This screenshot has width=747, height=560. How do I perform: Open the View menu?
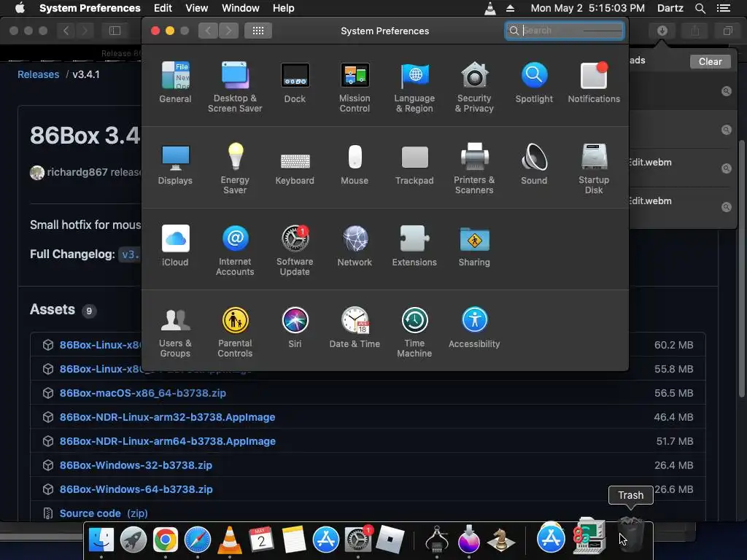click(197, 8)
